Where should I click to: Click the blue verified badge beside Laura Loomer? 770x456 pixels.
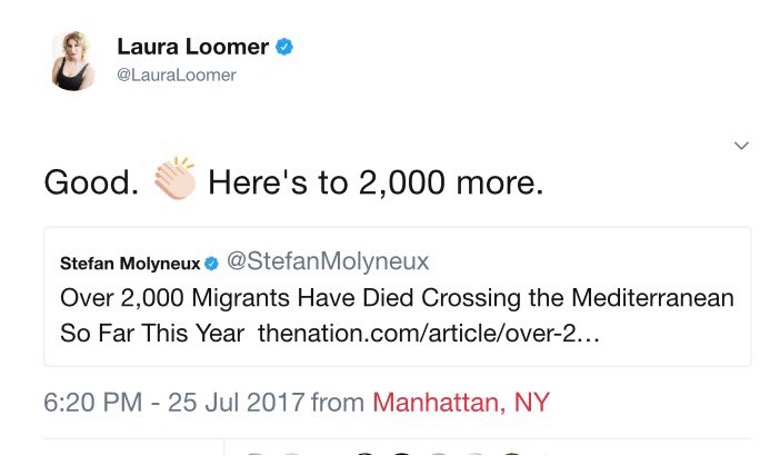tap(284, 46)
